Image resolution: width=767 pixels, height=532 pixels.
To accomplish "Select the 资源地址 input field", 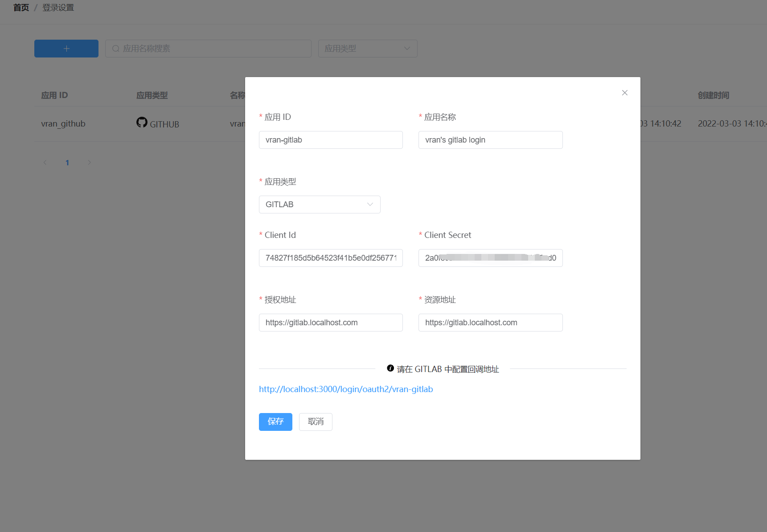I will click(490, 323).
